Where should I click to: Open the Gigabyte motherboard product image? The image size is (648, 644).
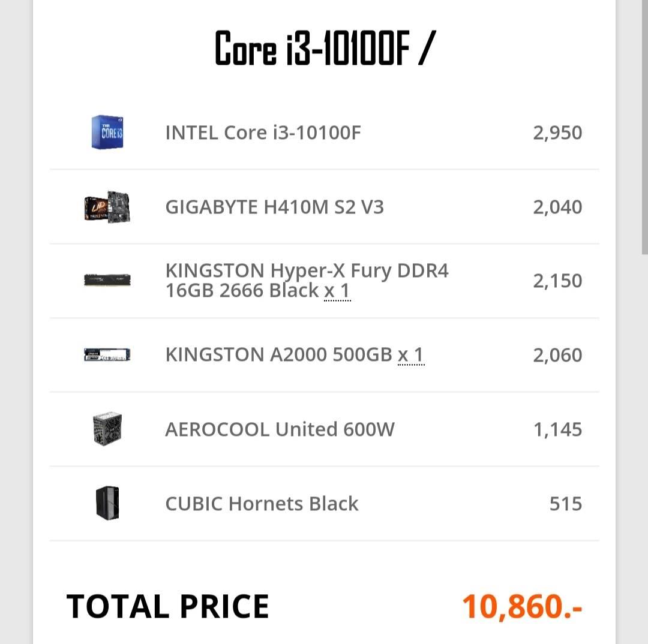107,206
